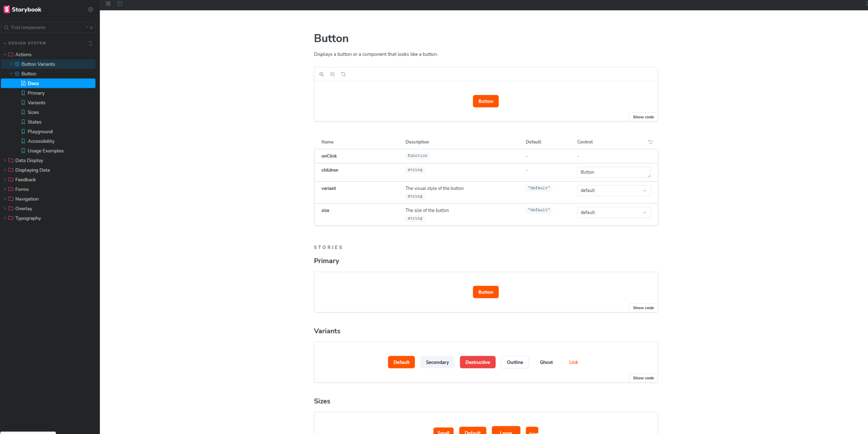Screen dimensions: 868x434
Task: Reset controls in the args table
Action: click(x=650, y=142)
